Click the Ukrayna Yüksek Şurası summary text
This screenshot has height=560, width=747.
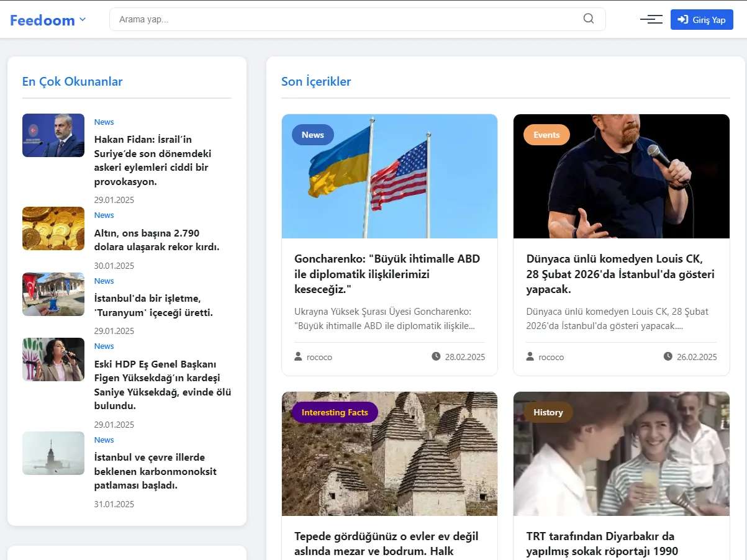[385, 318]
